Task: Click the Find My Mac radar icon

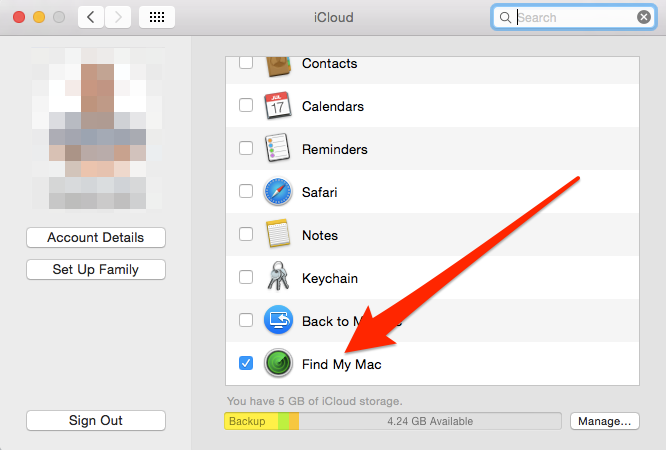Action: click(x=278, y=363)
